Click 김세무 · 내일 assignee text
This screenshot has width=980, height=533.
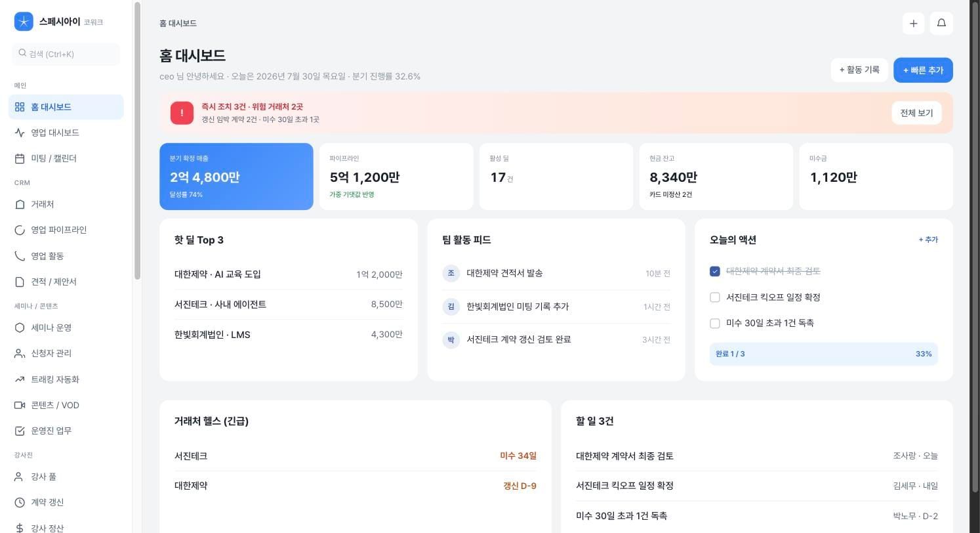[x=915, y=486]
